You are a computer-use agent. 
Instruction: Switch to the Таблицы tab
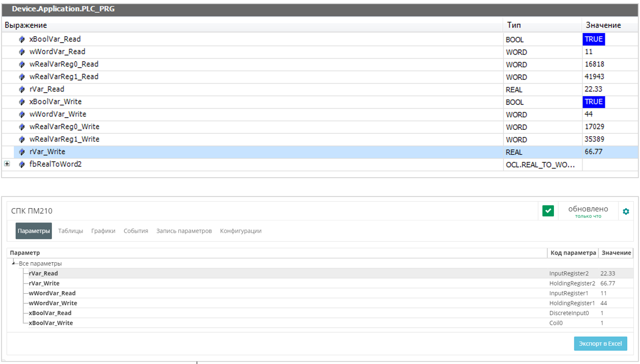click(x=70, y=231)
